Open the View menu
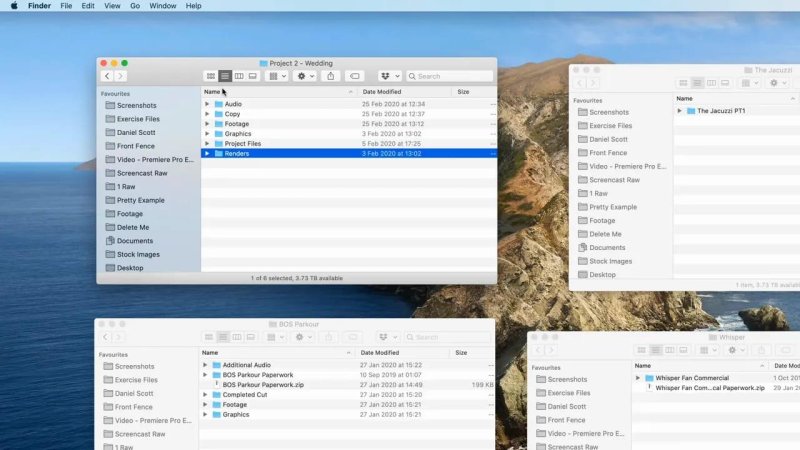Viewport: 800px width, 450px height. pyautogui.click(x=112, y=6)
